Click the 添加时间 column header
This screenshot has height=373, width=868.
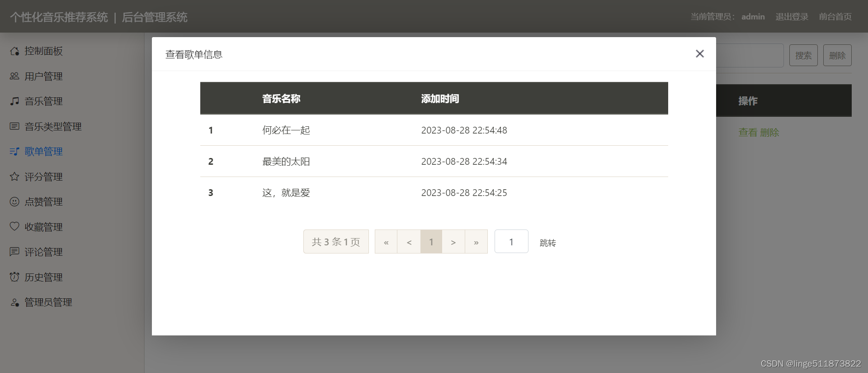(440, 99)
